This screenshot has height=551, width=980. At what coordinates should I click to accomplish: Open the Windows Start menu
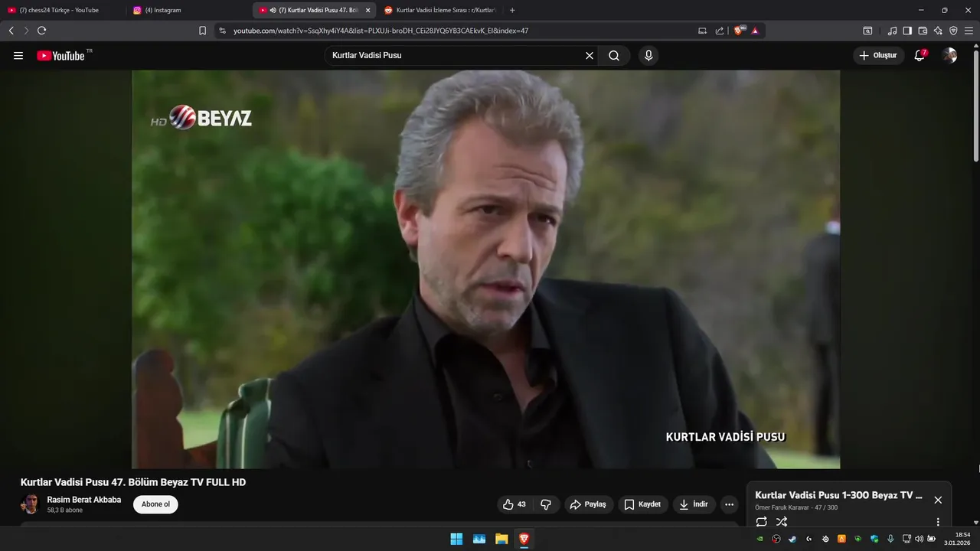click(456, 539)
